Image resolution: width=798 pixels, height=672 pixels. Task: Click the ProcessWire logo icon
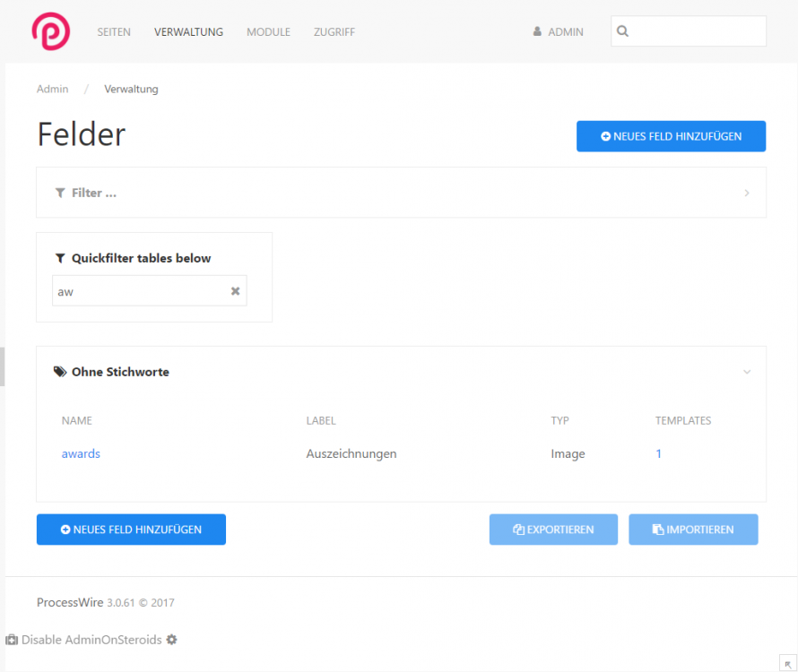click(50, 31)
